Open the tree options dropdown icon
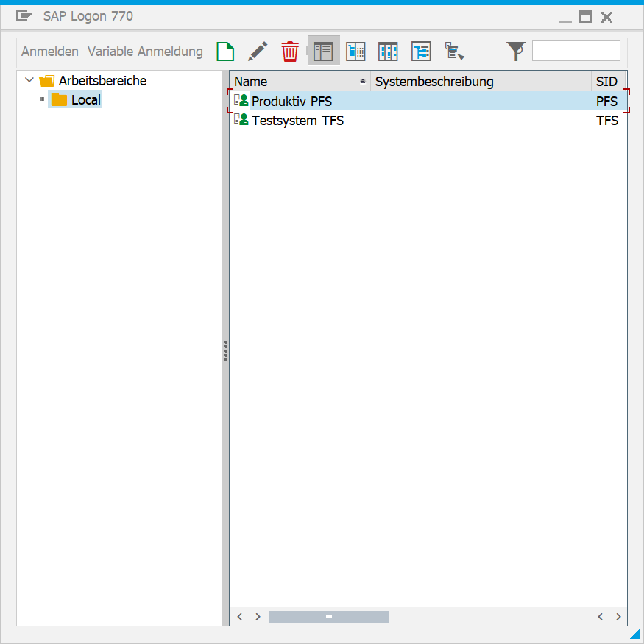This screenshot has width=644, height=644. [454, 52]
